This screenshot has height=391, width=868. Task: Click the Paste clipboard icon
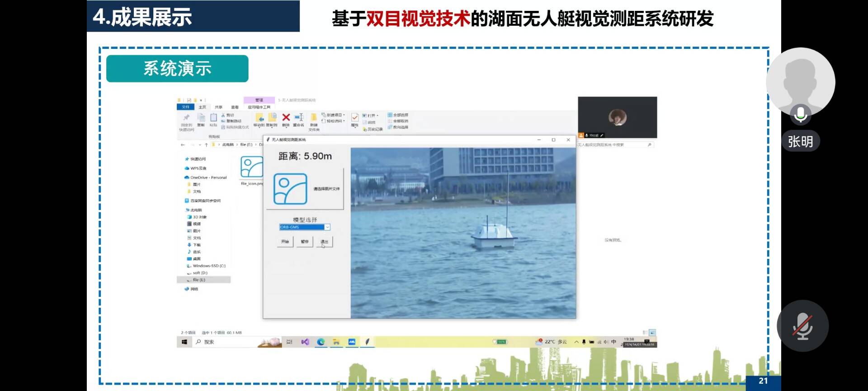pyautogui.click(x=213, y=118)
